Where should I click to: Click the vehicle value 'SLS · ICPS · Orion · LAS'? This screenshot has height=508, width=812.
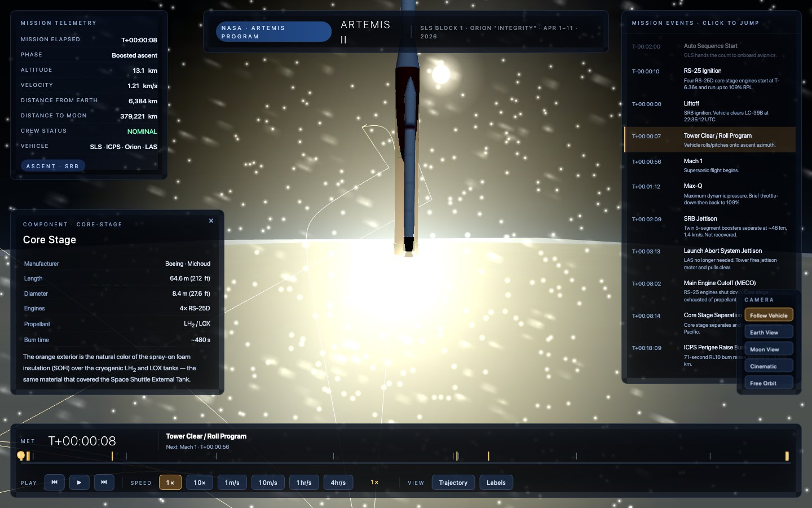(x=123, y=147)
